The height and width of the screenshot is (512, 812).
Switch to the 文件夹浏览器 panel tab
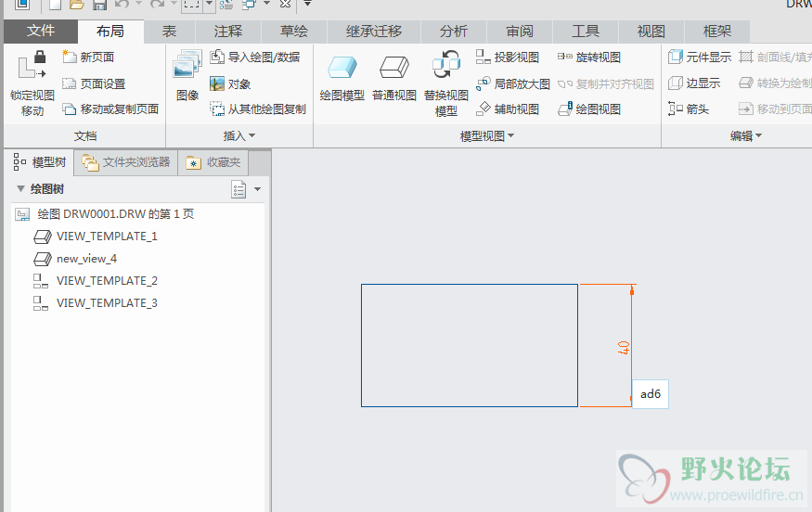[x=126, y=162]
